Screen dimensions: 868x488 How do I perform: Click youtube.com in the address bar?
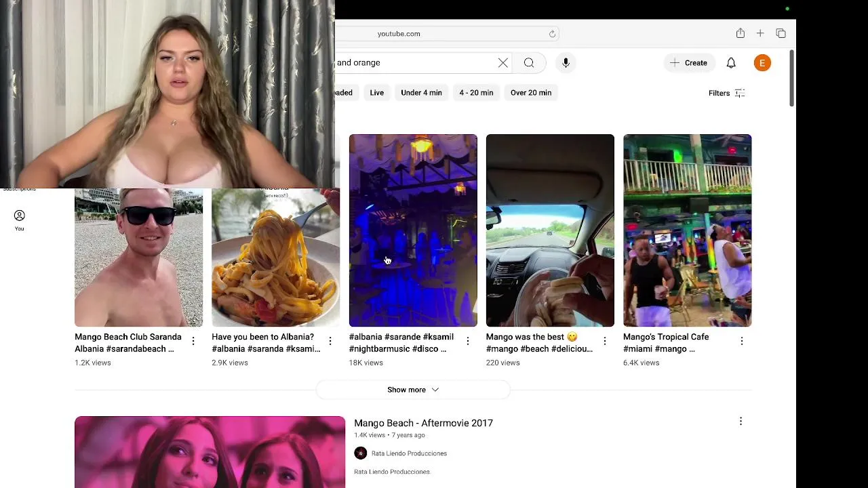pyautogui.click(x=399, y=34)
